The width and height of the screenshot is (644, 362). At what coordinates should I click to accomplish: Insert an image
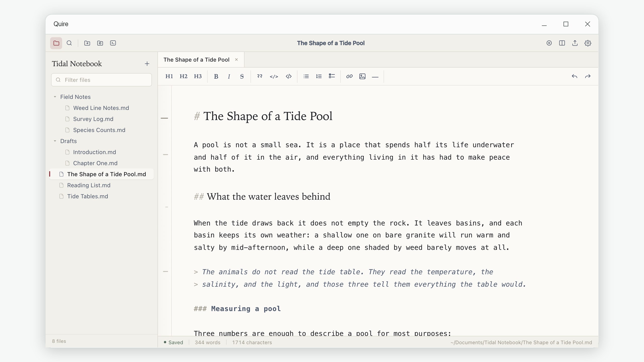[x=362, y=76]
